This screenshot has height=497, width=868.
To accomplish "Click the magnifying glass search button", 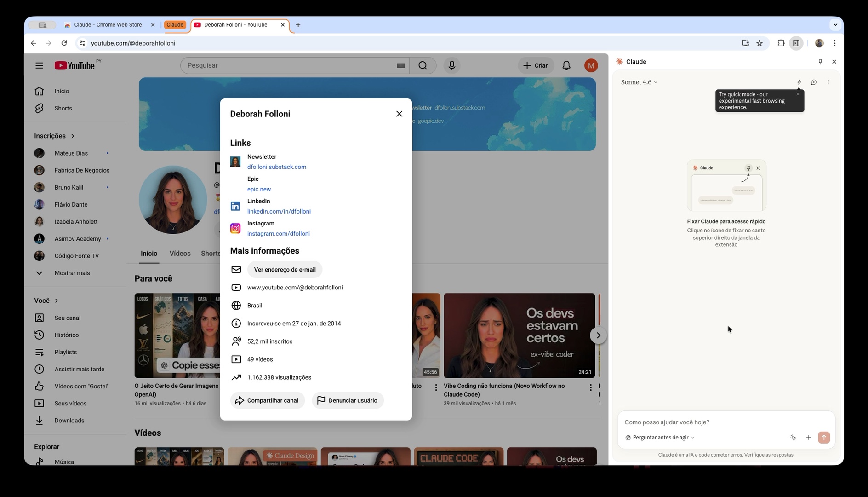I will coord(423,65).
